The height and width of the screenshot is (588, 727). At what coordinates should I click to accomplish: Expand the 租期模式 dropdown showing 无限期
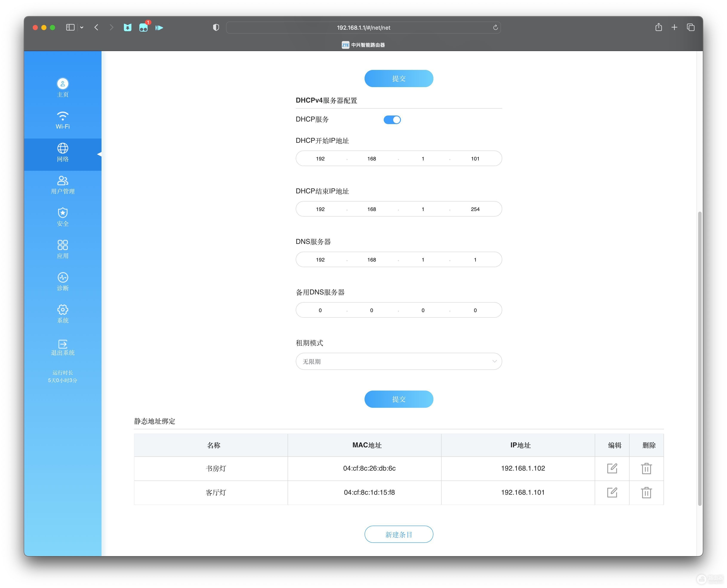(399, 361)
